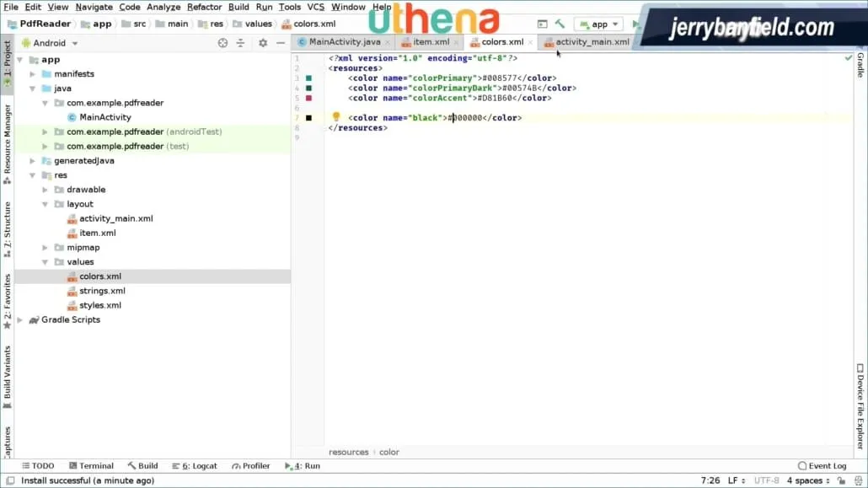
Task: Expand com.example.pdfreader (androidTest) package
Action: 45,131
